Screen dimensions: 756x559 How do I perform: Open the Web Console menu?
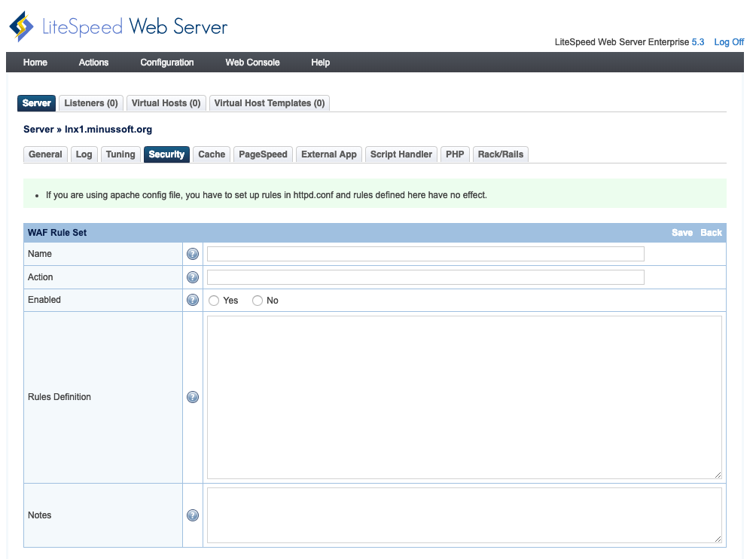point(253,63)
